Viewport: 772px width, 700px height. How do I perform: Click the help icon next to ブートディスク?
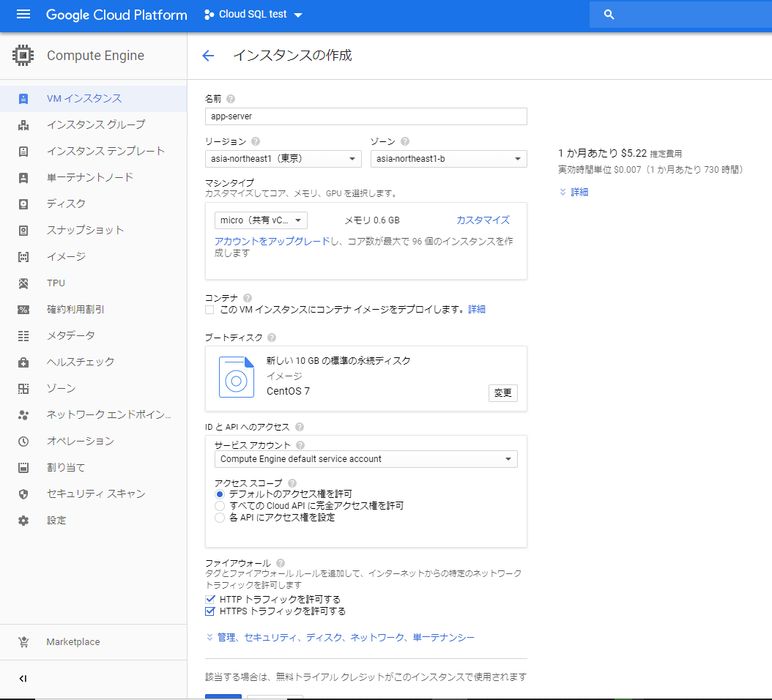(x=272, y=338)
